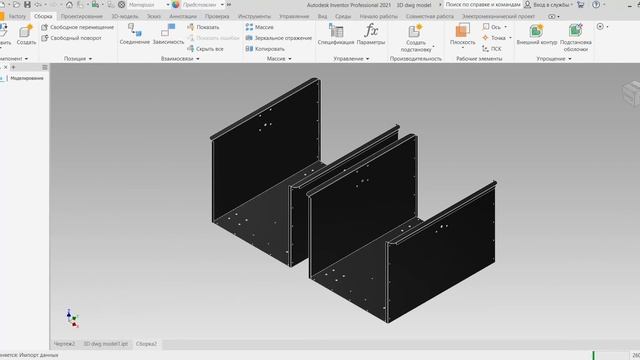Open the Точка dropdown arrow
640x360 pixels.
(x=510, y=38)
